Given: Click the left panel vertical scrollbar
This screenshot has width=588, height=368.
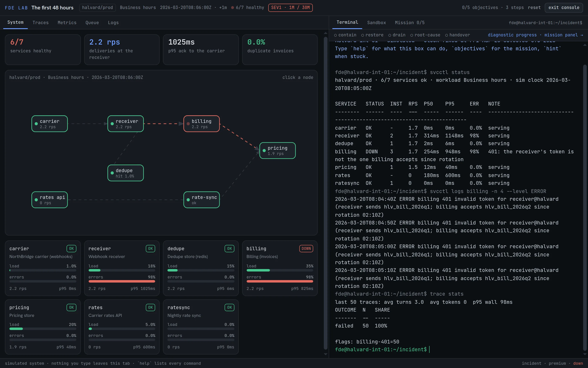Looking at the screenshot, I should (x=326, y=193).
